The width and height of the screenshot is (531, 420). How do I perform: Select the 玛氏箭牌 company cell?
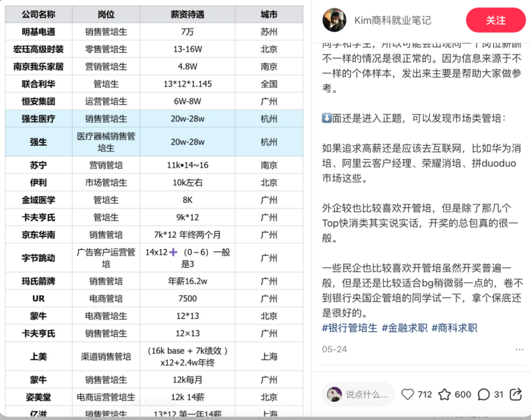coord(38,281)
